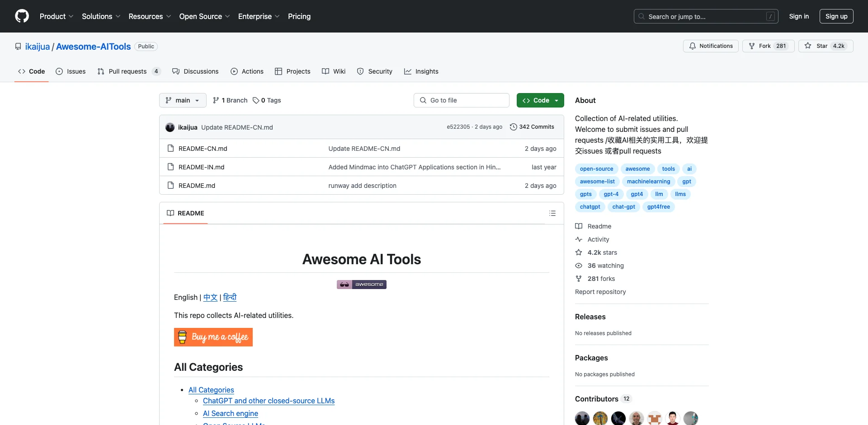Open the green Code dropdown button

click(x=540, y=100)
